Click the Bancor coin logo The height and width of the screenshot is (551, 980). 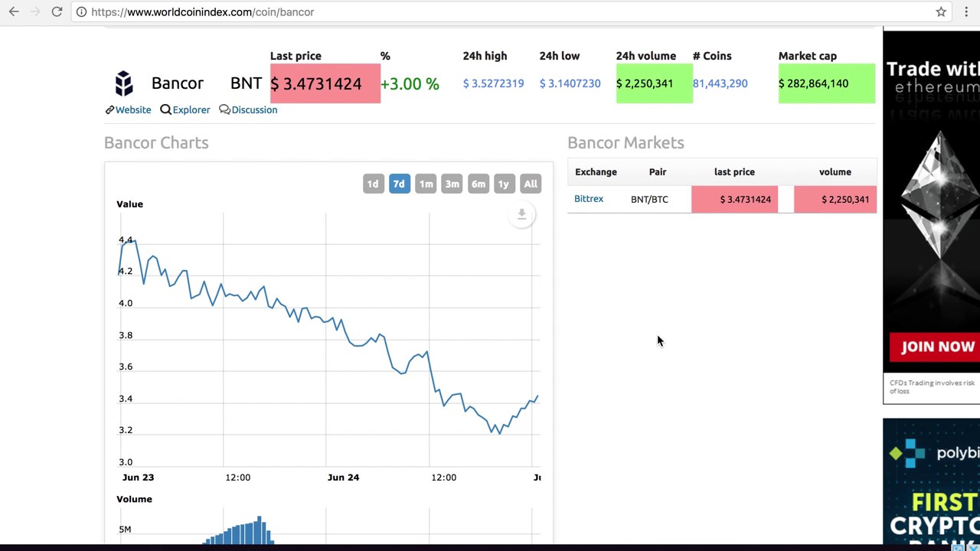click(x=123, y=83)
